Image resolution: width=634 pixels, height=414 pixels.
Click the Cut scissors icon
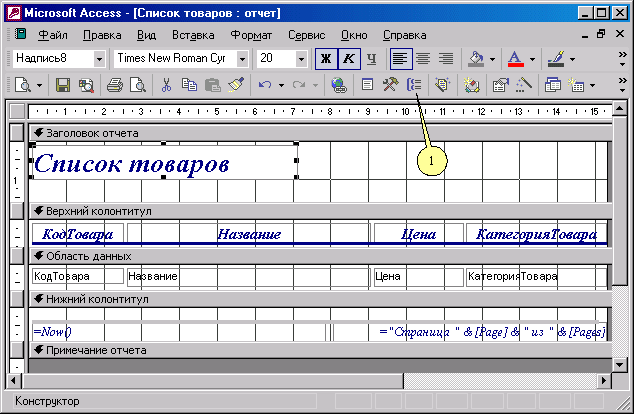[167, 86]
